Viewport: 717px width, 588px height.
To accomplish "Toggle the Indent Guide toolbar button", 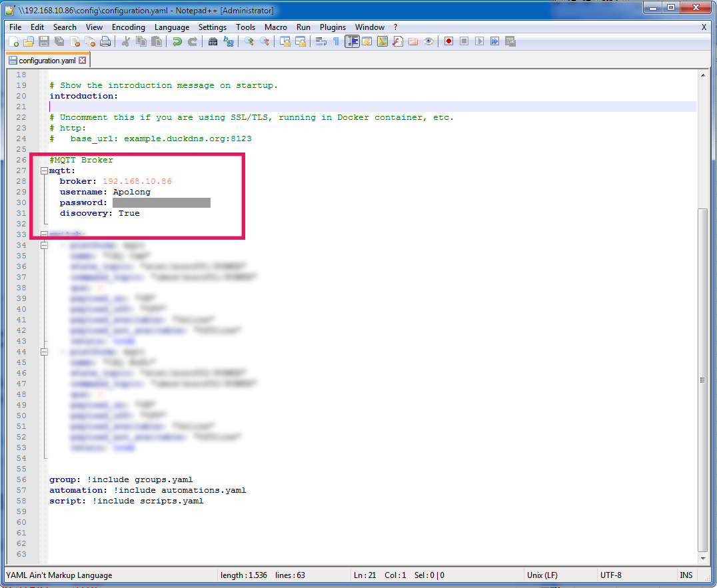I will point(352,42).
